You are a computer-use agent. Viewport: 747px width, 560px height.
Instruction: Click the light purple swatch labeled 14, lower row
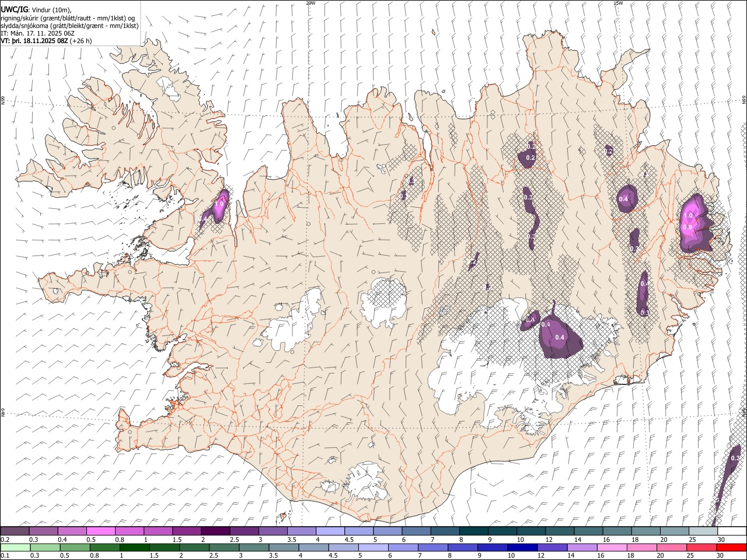point(582,548)
